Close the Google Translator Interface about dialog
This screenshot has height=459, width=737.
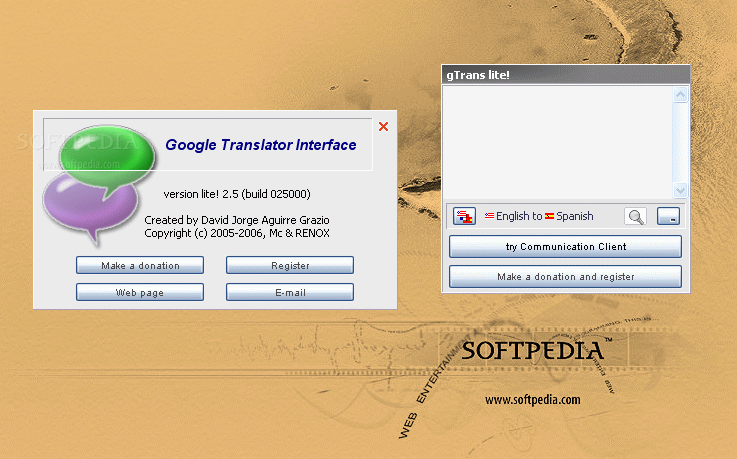pos(384,126)
